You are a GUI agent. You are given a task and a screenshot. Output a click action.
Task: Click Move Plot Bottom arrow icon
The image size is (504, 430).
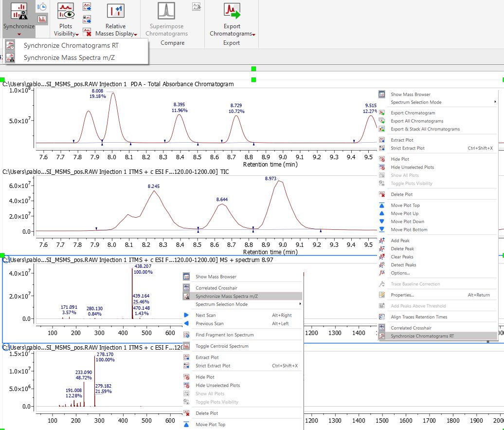382,229
